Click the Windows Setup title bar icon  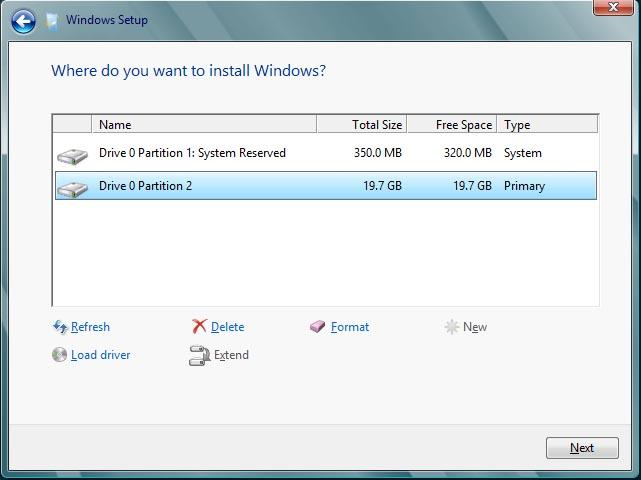(52, 21)
